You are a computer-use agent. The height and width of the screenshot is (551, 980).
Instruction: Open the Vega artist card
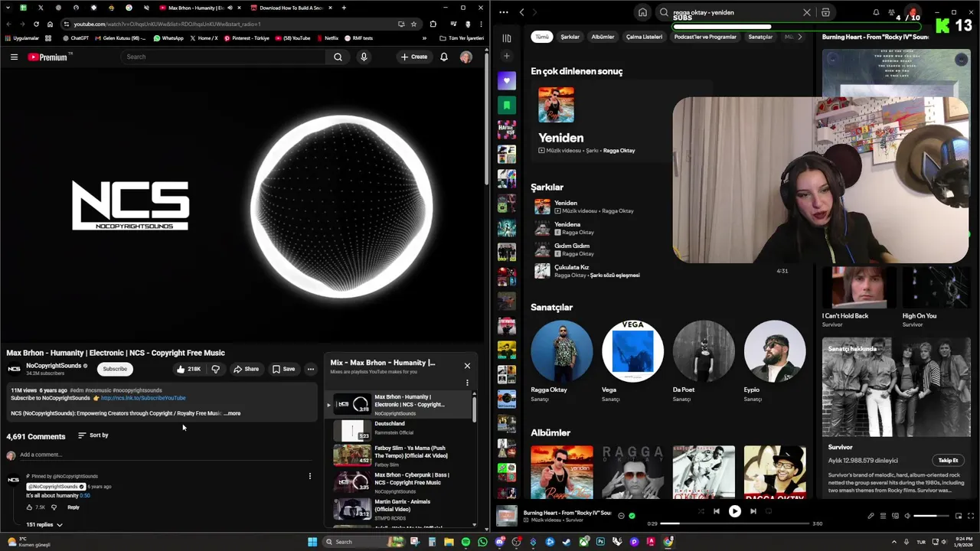(x=632, y=360)
